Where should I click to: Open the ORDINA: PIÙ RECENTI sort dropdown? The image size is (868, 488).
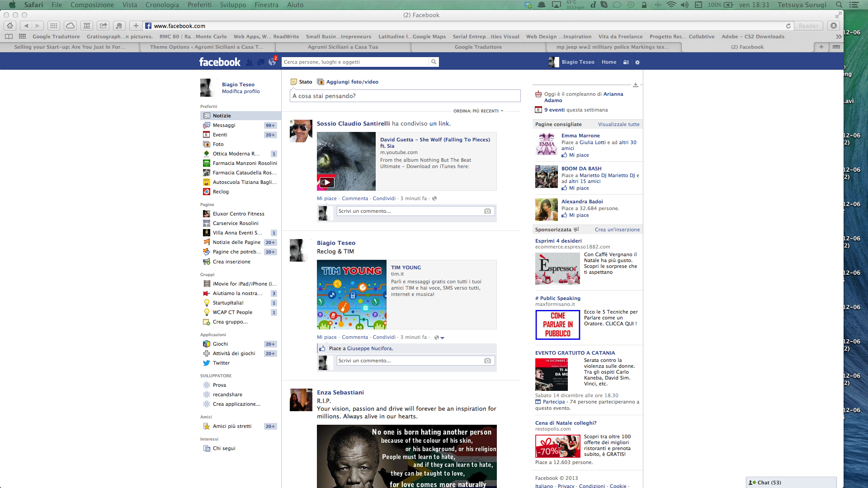(x=478, y=111)
